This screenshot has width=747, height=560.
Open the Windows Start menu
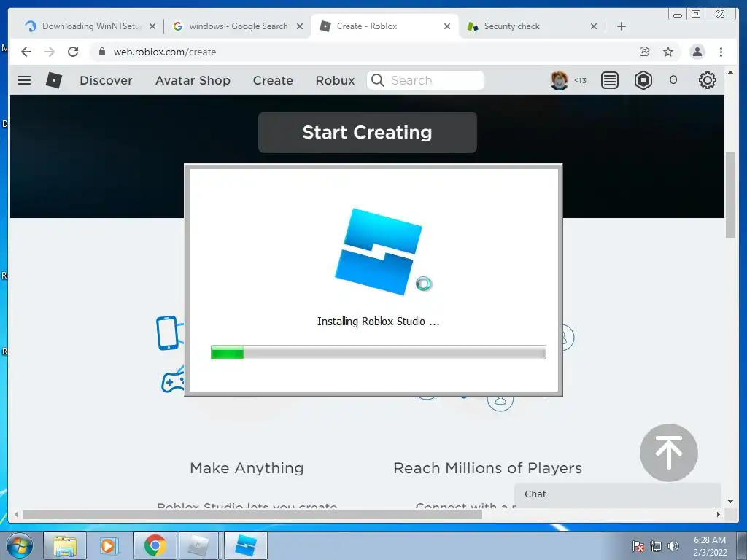20,545
